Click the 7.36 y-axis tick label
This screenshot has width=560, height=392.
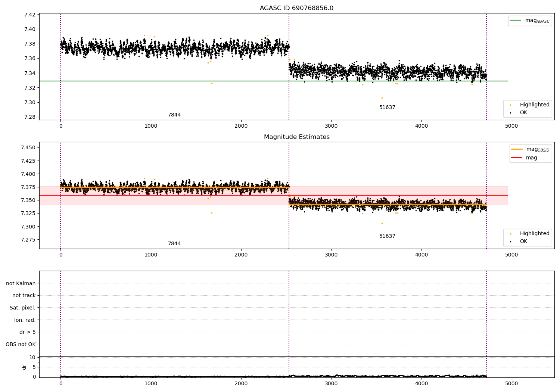29,59
